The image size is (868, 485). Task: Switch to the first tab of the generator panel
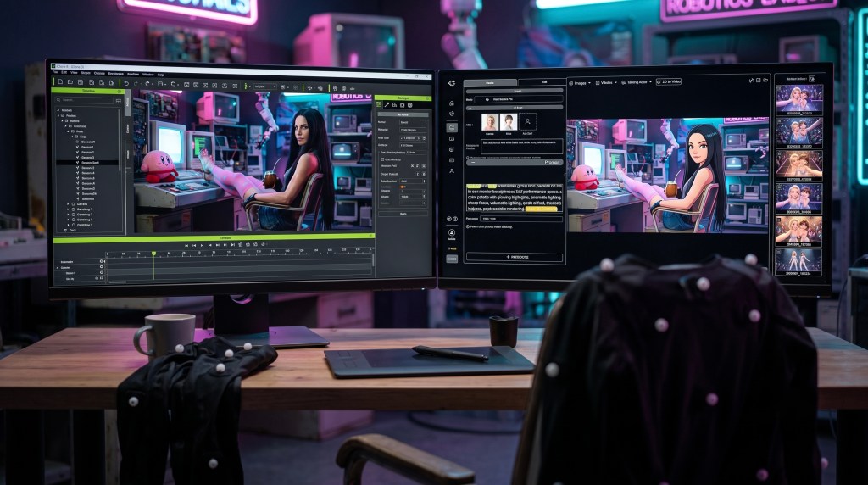491,82
